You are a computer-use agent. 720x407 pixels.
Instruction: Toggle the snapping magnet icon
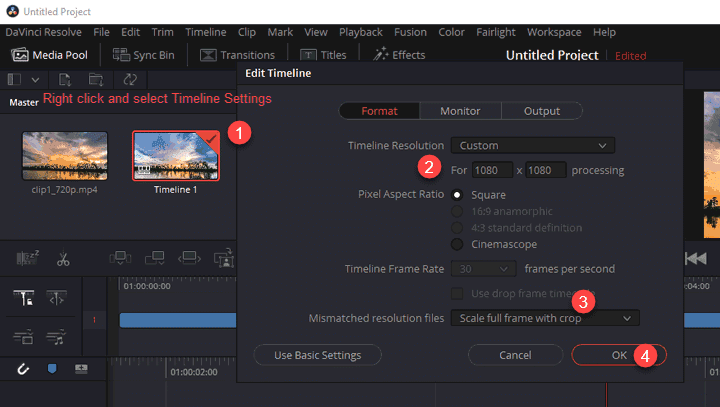tap(22, 369)
